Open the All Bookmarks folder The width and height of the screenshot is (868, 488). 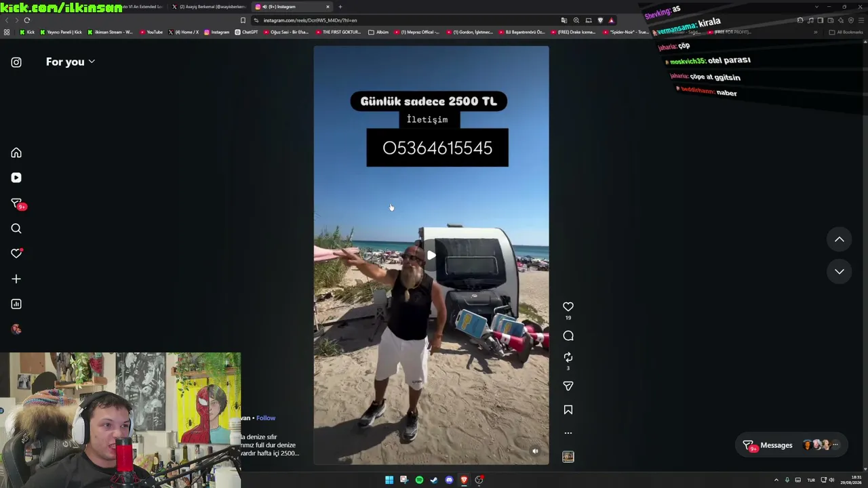846,32
